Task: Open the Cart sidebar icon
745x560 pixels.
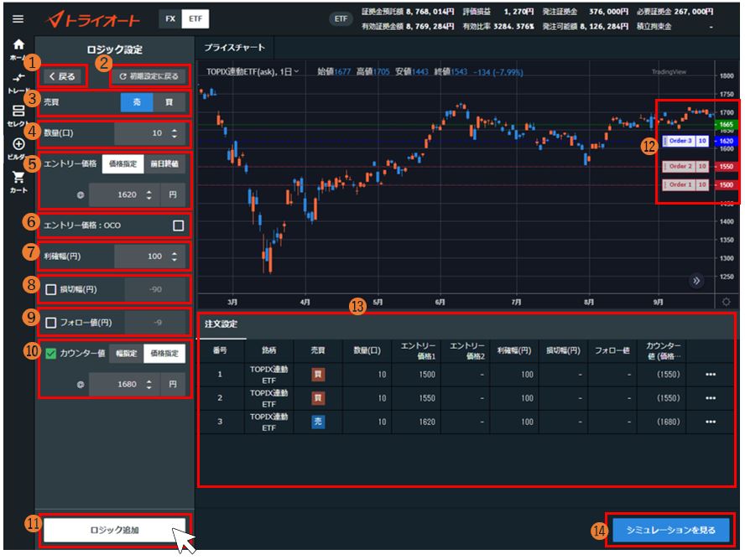Action: click(x=18, y=182)
